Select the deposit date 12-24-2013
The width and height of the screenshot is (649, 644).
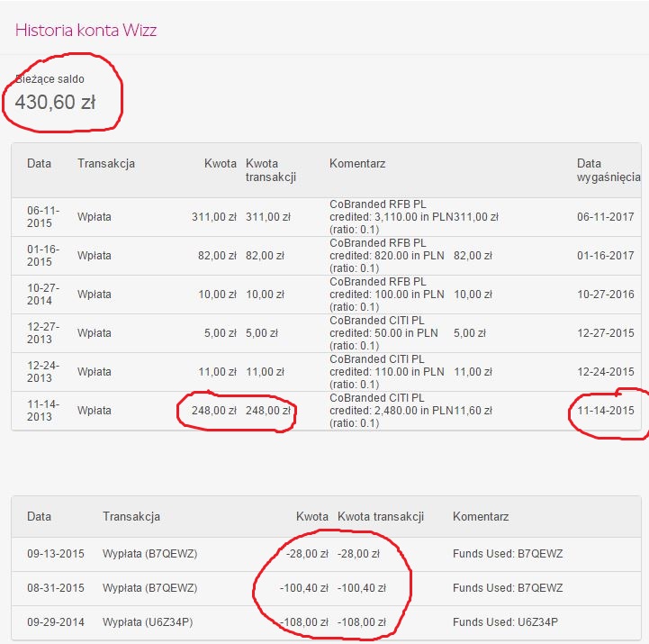coord(43,371)
